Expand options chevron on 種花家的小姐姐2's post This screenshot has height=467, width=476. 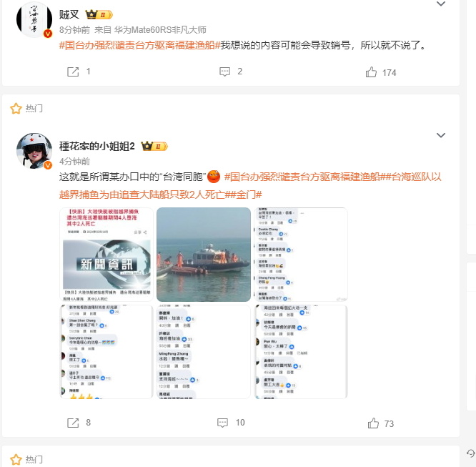[x=441, y=135]
